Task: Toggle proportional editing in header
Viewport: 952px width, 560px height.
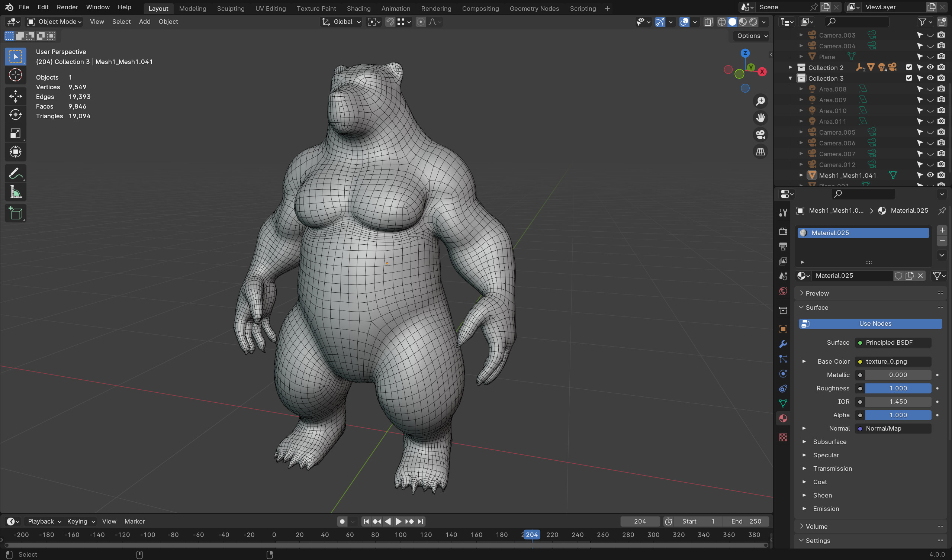Action: coord(421,22)
